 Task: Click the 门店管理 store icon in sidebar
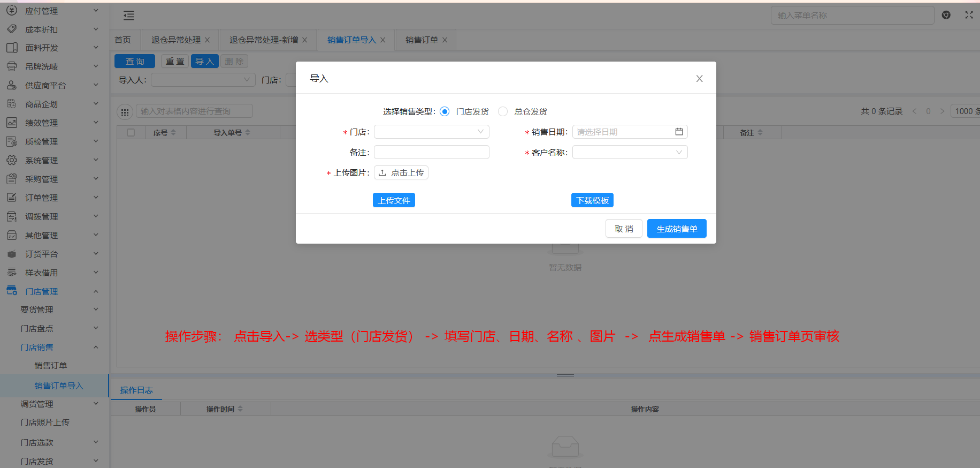pos(12,291)
